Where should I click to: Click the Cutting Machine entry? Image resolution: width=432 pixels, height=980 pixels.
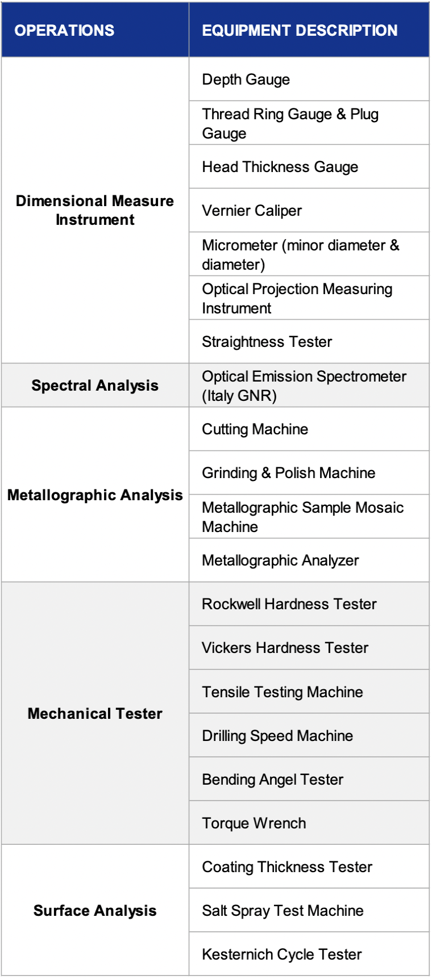click(x=309, y=429)
